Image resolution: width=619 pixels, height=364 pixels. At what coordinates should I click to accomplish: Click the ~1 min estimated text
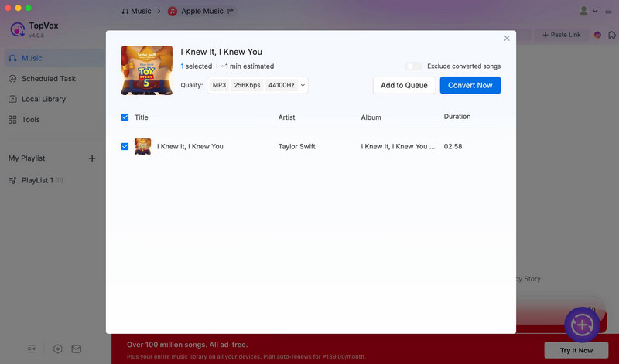[248, 66]
